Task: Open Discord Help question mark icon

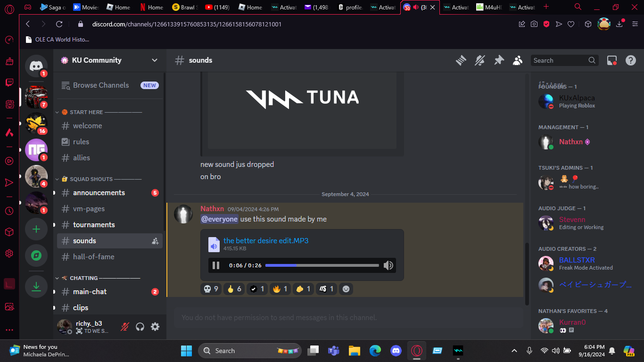Action: click(x=631, y=60)
